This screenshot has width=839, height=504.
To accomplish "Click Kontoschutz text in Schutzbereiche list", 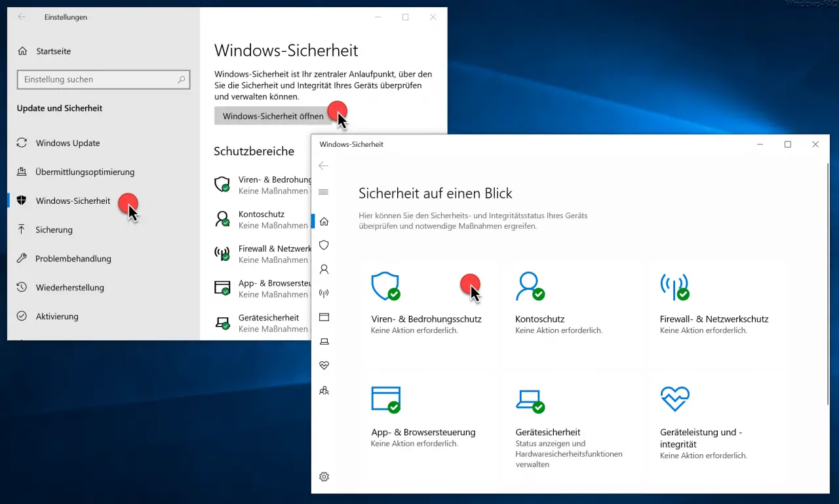I will coord(262,214).
